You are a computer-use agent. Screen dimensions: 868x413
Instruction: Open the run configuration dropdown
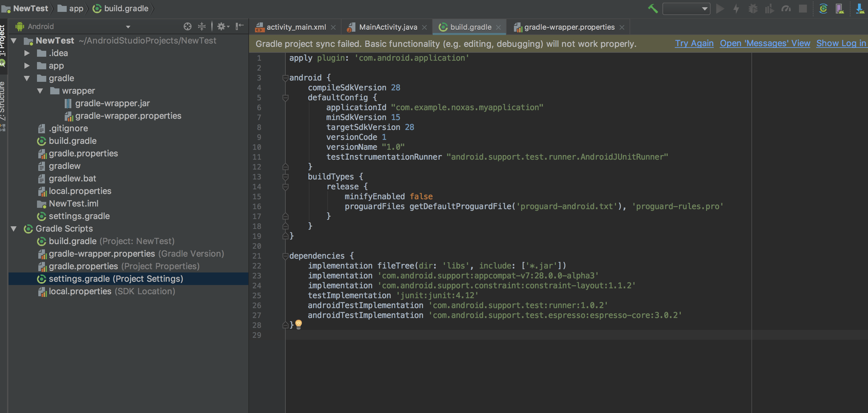pyautogui.click(x=686, y=9)
